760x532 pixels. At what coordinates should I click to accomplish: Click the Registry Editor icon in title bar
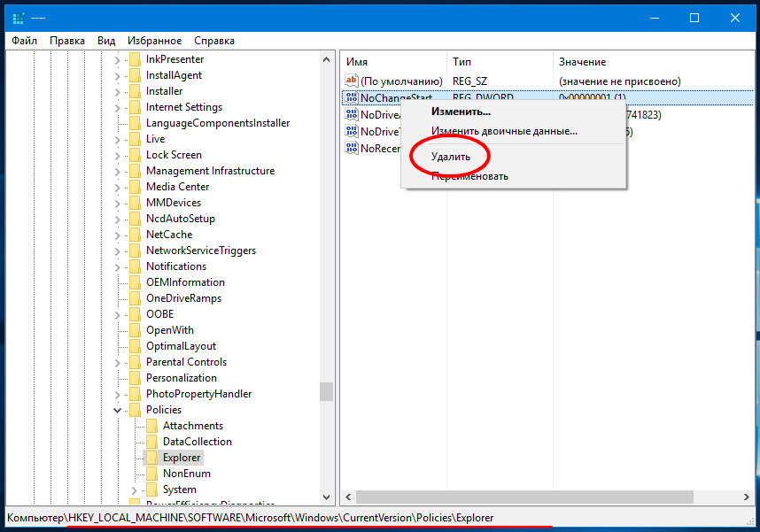(19, 18)
